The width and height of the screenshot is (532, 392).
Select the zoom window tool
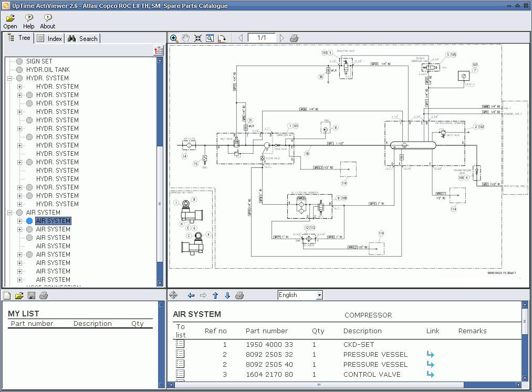(x=210, y=38)
